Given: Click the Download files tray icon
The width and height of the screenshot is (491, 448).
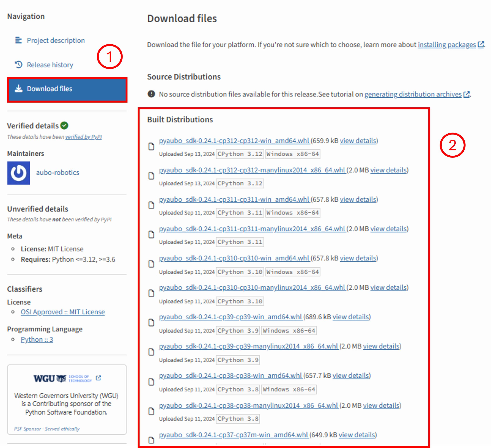Looking at the screenshot, I should (x=19, y=88).
